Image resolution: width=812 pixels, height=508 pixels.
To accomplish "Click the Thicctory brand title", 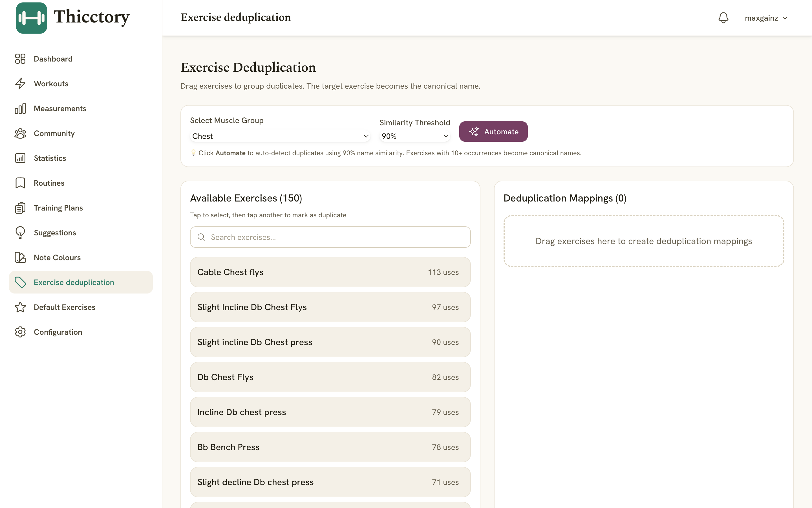I will tap(91, 17).
